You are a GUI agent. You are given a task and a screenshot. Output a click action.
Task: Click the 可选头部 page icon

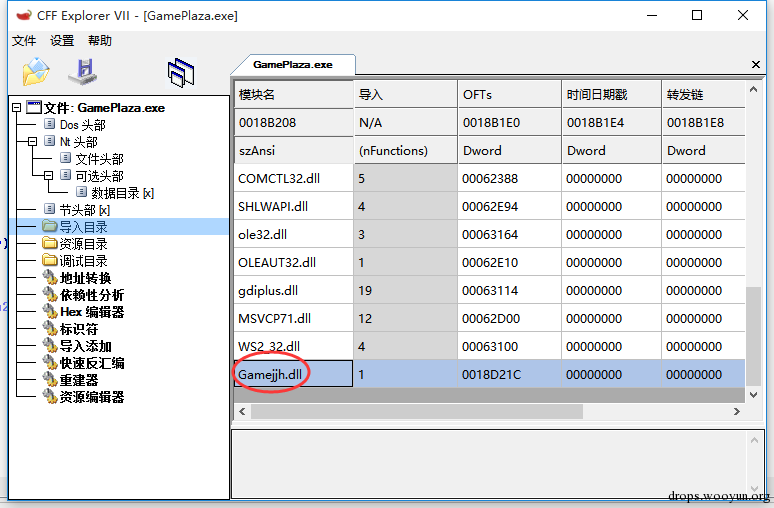65,175
